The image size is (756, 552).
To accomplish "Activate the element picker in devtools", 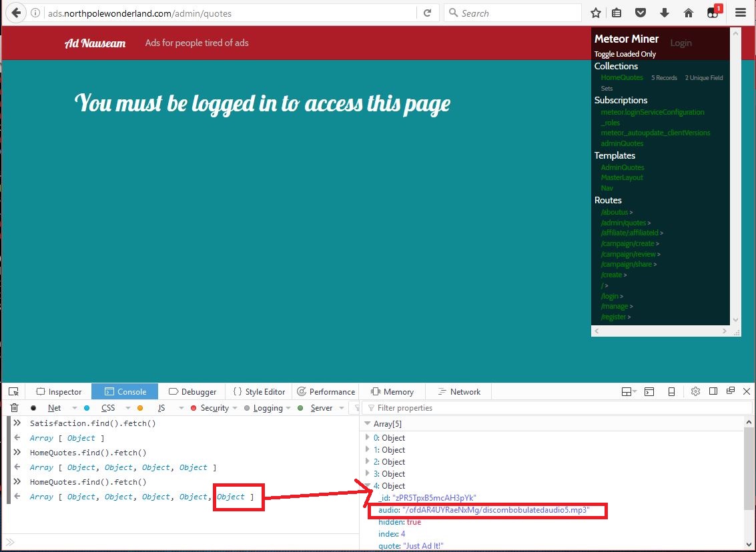I will point(13,391).
